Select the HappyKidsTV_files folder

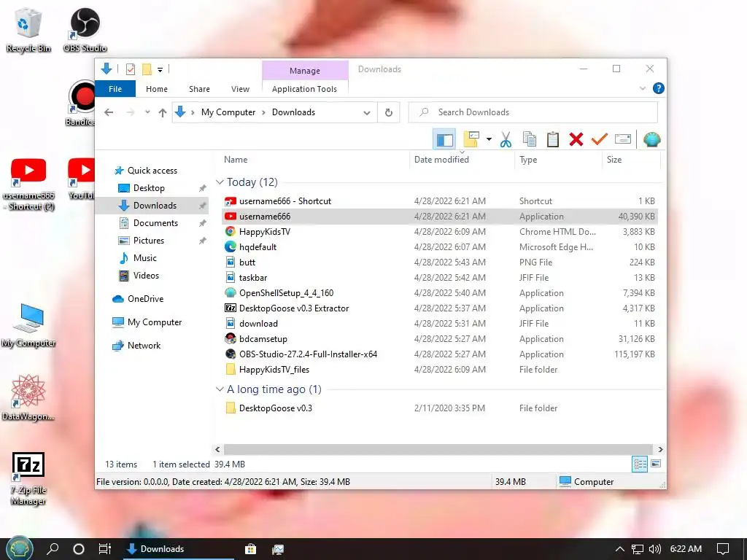tap(440, 369)
